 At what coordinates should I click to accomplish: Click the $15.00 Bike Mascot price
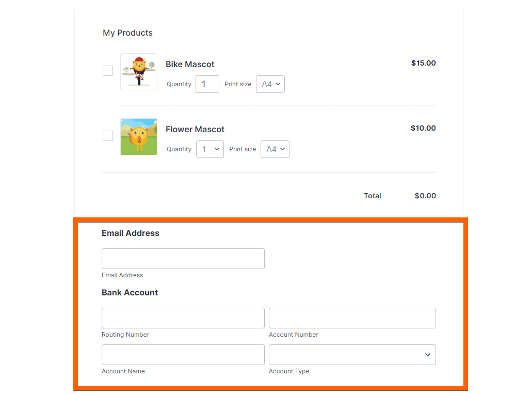coord(423,64)
